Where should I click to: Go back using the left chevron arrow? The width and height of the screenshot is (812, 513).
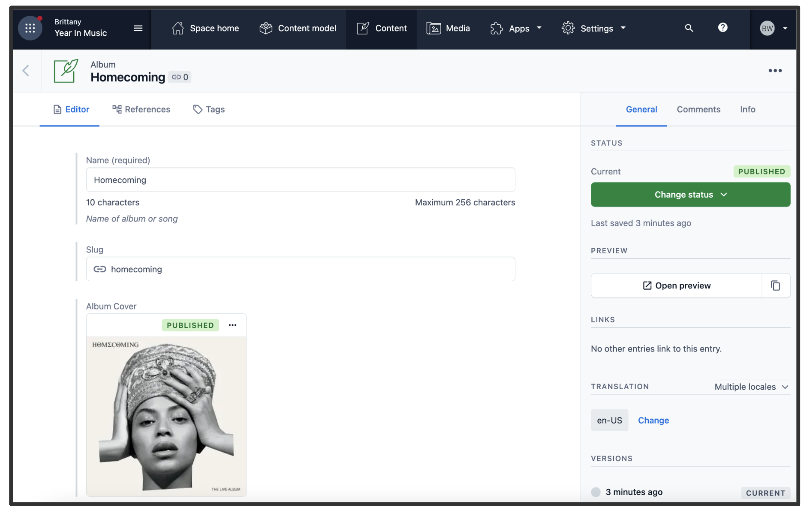coord(26,71)
